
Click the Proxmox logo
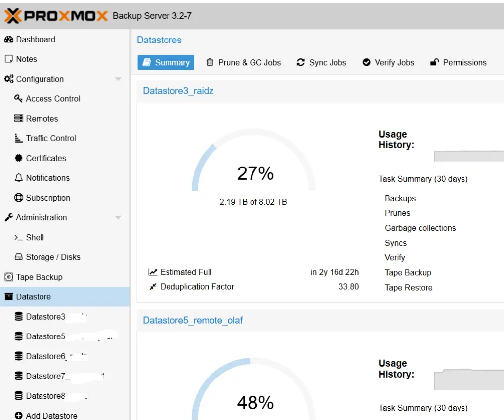tap(56, 16)
